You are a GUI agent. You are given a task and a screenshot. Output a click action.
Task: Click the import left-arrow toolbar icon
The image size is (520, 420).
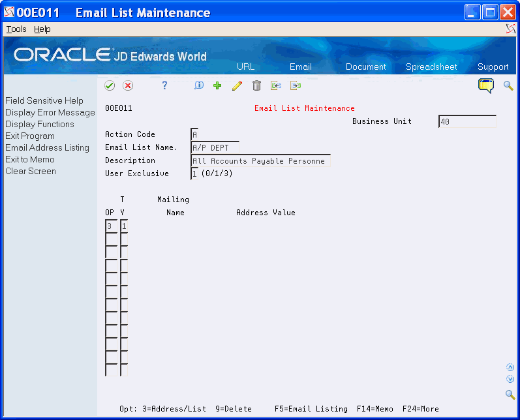[276, 85]
